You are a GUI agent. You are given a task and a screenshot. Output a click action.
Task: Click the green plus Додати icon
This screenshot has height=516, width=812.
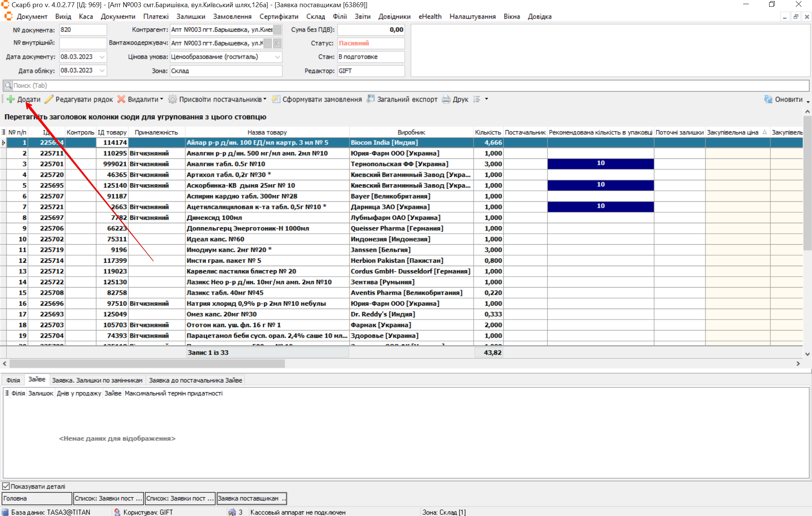11,99
